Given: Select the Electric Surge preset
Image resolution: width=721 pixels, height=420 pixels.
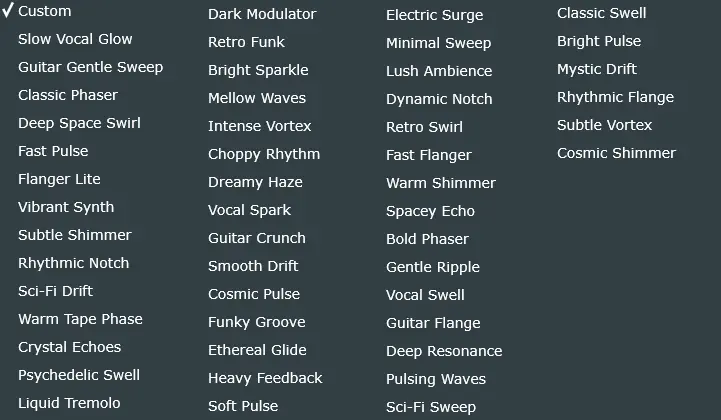Looking at the screenshot, I should [434, 15].
